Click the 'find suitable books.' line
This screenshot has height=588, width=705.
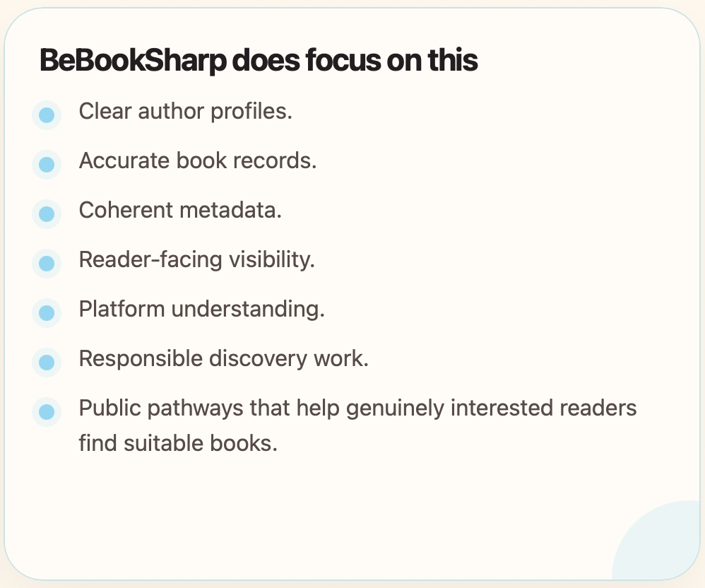click(178, 444)
